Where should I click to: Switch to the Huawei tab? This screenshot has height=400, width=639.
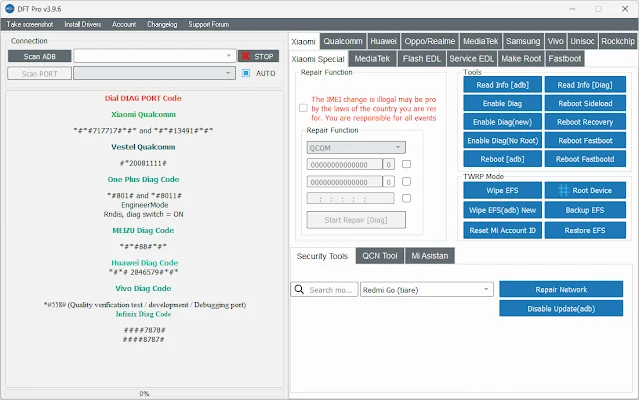pyautogui.click(x=383, y=41)
